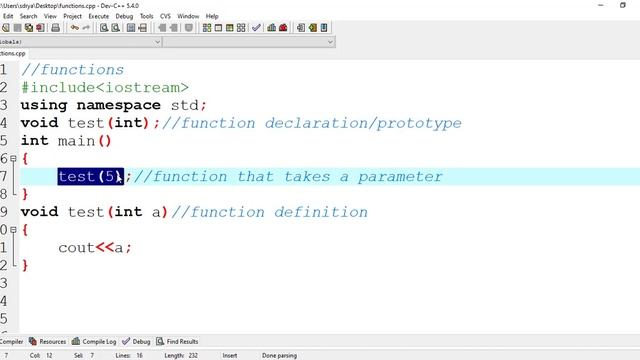Click the Save All toolbar icon
Viewport: 640px width, 360px height.
(x=29, y=28)
